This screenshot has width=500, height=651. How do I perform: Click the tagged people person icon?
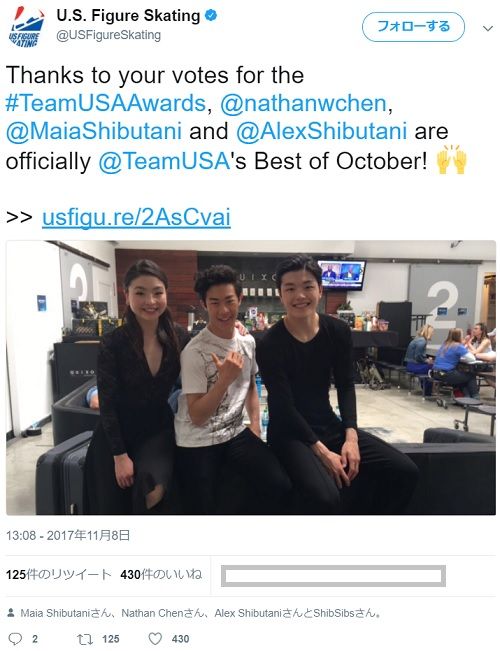click(x=11, y=613)
